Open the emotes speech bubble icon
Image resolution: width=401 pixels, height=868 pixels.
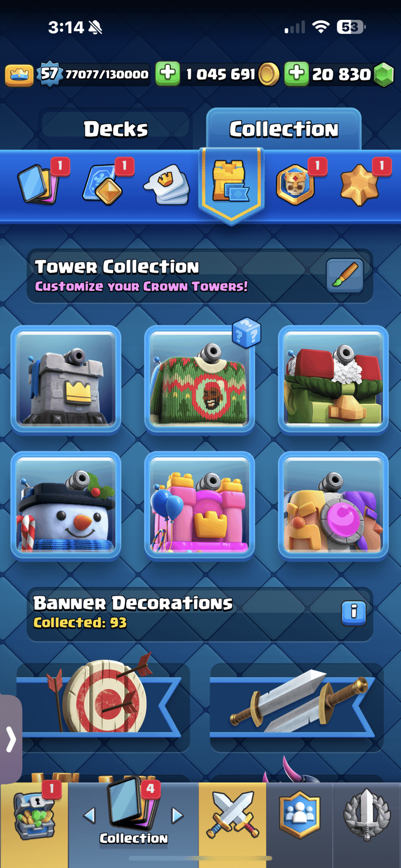pos(167,184)
